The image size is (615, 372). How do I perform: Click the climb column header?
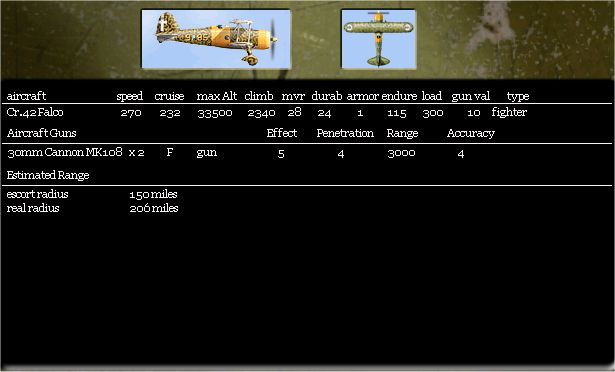tap(259, 96)
